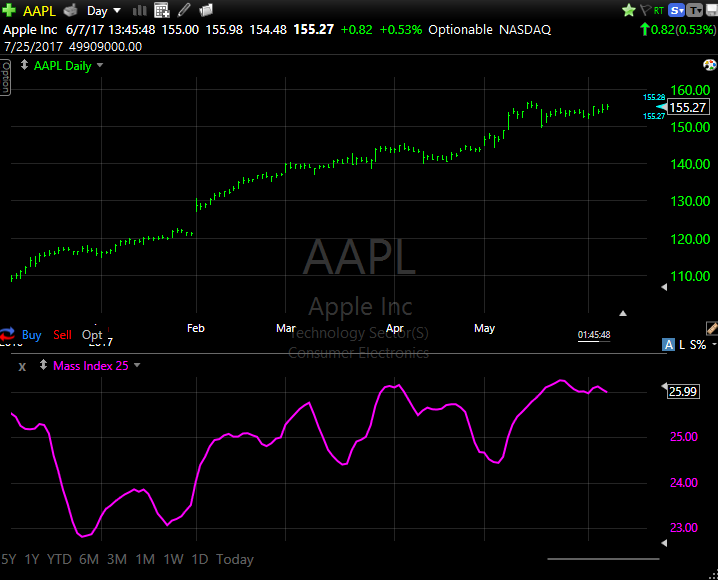The image size is (718, 580).
Task: Click the 25.99 Mass Index value marker
Action: [683, 391]
